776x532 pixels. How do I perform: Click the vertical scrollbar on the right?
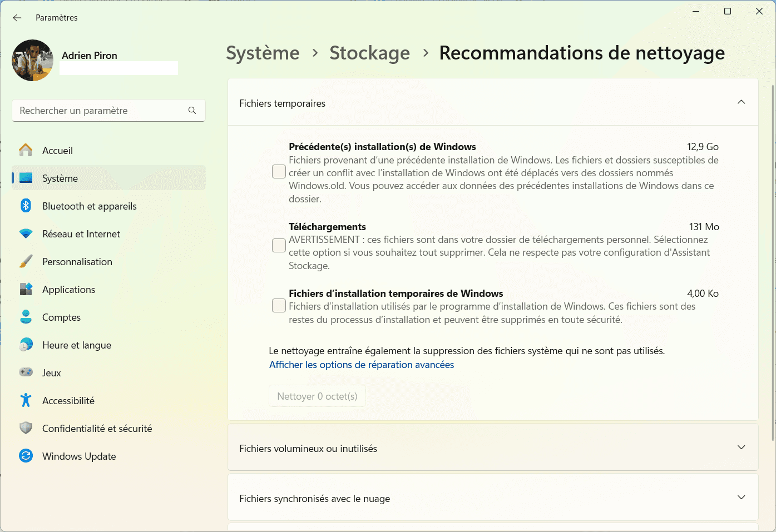coord(773,262)
